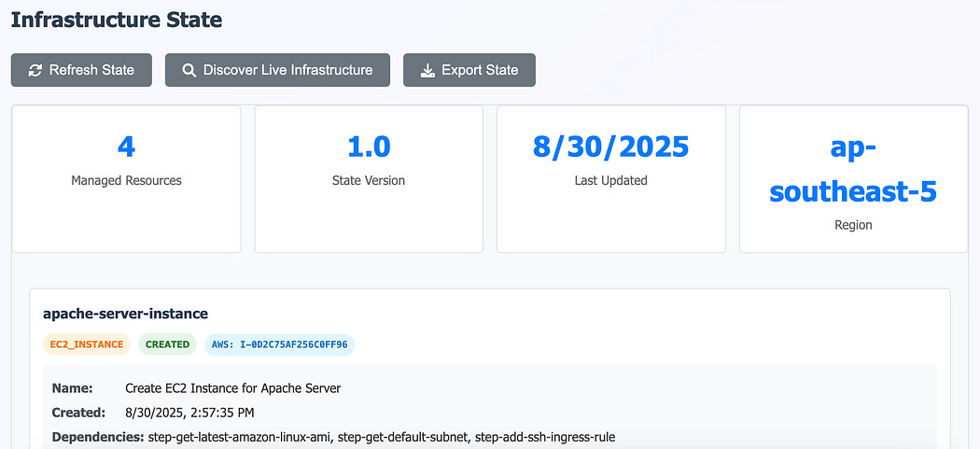Open apache-server-instance resource title
The width and height of the screenshot is (980, 449).
[x=126, y=314]
